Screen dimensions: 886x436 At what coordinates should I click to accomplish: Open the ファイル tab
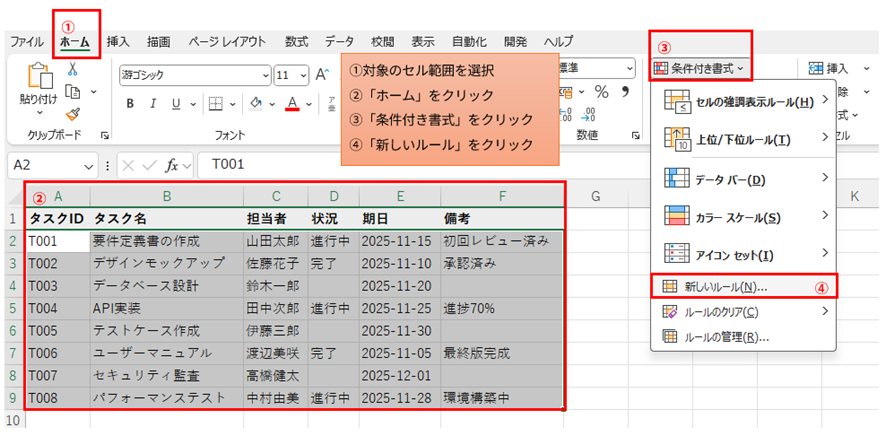coord(27,42)
